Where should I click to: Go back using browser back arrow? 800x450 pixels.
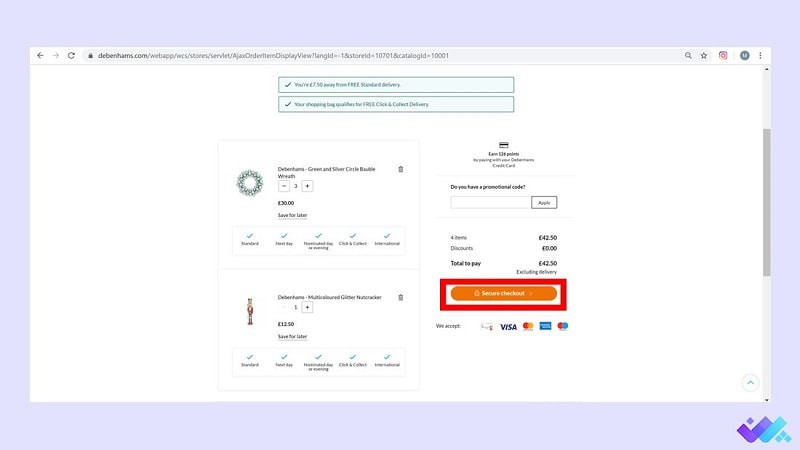pos(40,56)
